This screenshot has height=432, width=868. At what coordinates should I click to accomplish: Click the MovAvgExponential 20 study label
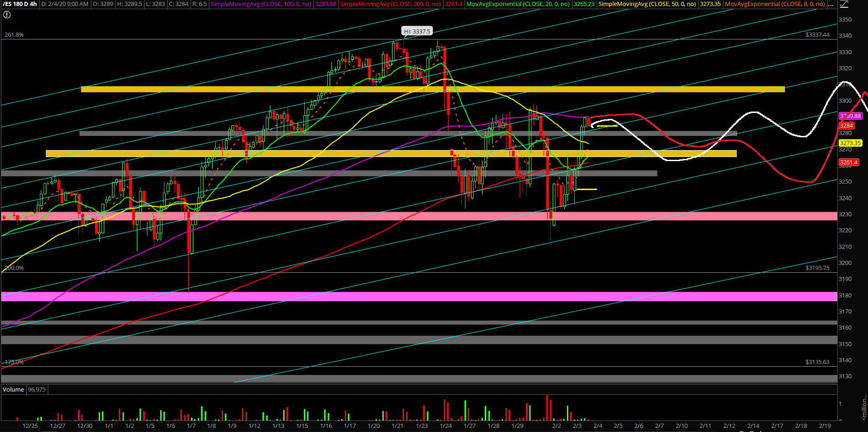click(x=518, y=4)
